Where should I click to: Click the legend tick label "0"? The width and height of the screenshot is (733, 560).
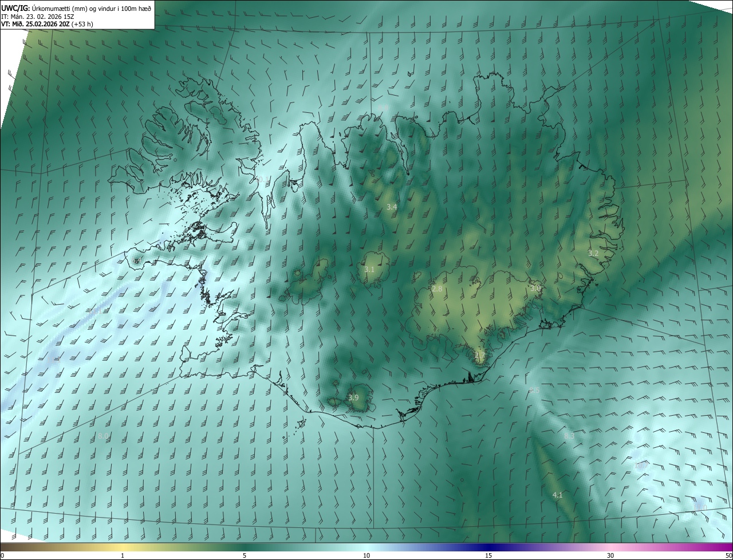point(2,556)
